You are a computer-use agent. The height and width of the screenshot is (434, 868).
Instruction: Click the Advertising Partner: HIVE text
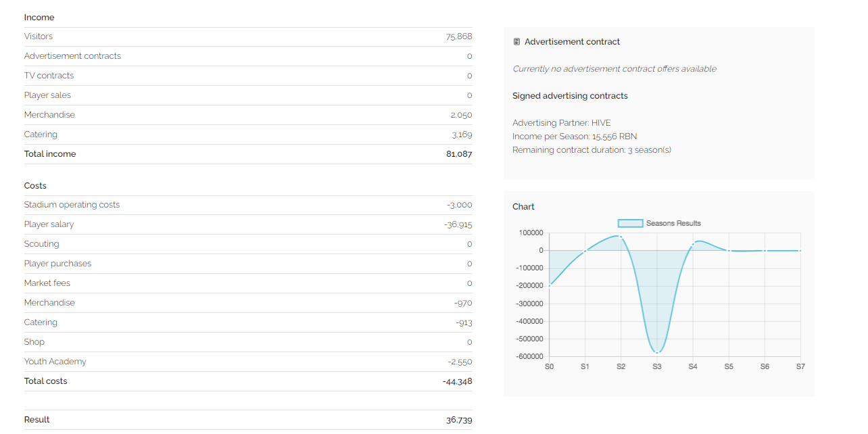point(561,123)
